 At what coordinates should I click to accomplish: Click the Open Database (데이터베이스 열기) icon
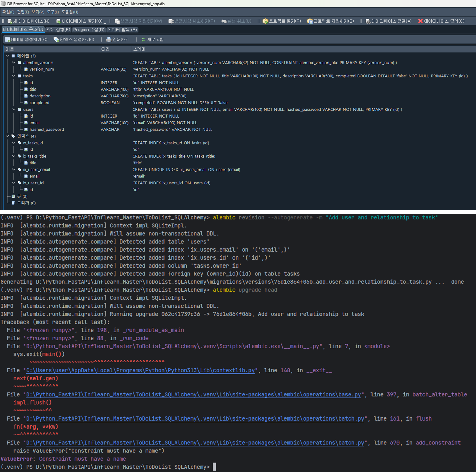point(58,21)
